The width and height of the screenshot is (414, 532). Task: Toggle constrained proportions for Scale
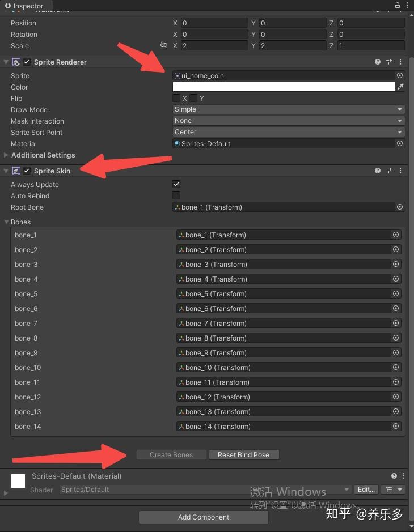coord(164,45)
